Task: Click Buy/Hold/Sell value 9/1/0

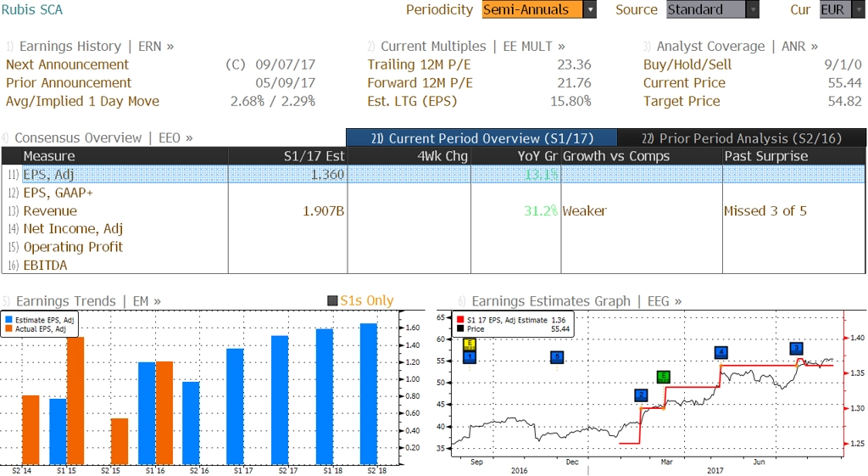Action: [x=843, y=64]
